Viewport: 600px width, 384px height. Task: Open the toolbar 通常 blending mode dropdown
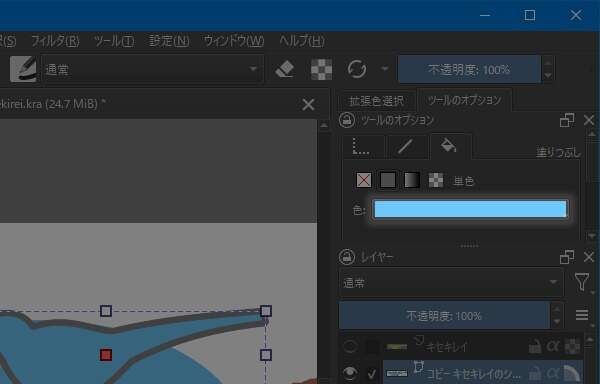[152, 69]
